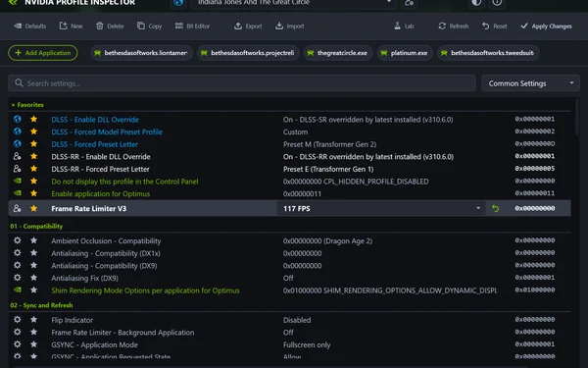Collapse the 02 - Sync and Refresh section
Screen dimensions: 588x368
pos(41,305)
